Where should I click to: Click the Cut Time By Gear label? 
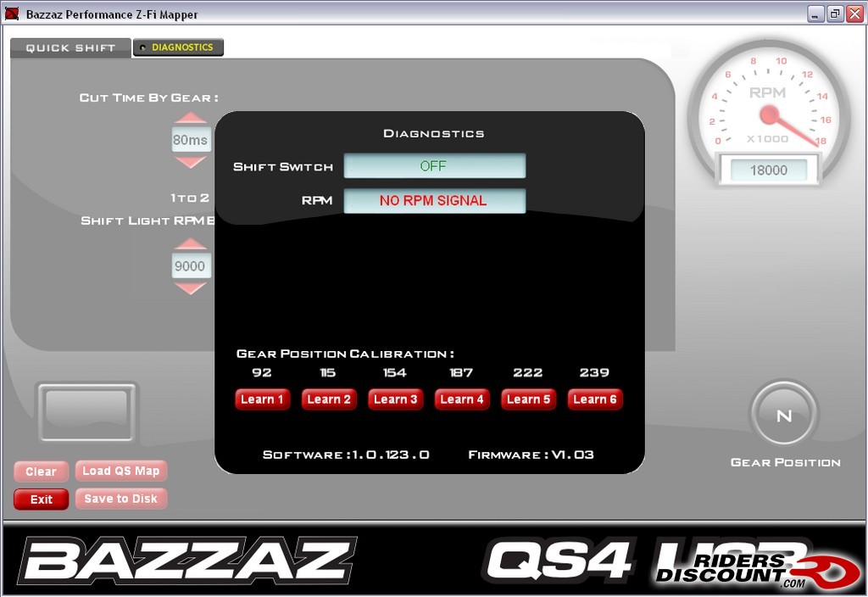tap(149, 98)
